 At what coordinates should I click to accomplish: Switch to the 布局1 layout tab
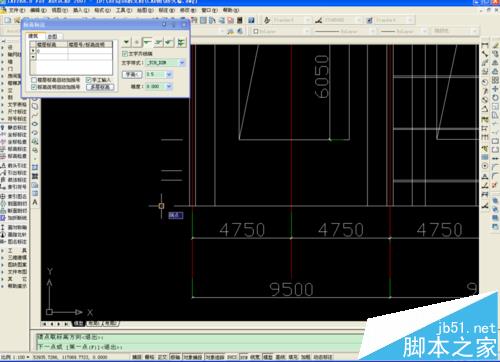pyautogui.click(x=94, y=323)
